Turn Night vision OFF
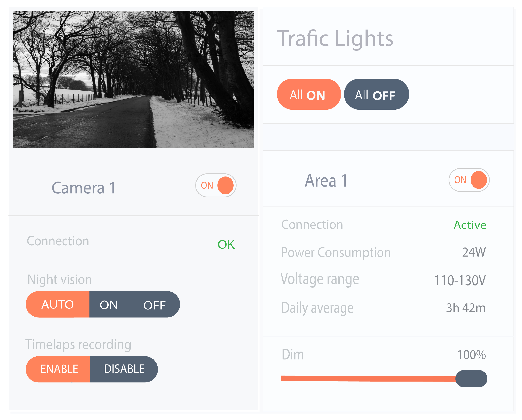This screenshot has width=522, height=420. tap(154, 305)
